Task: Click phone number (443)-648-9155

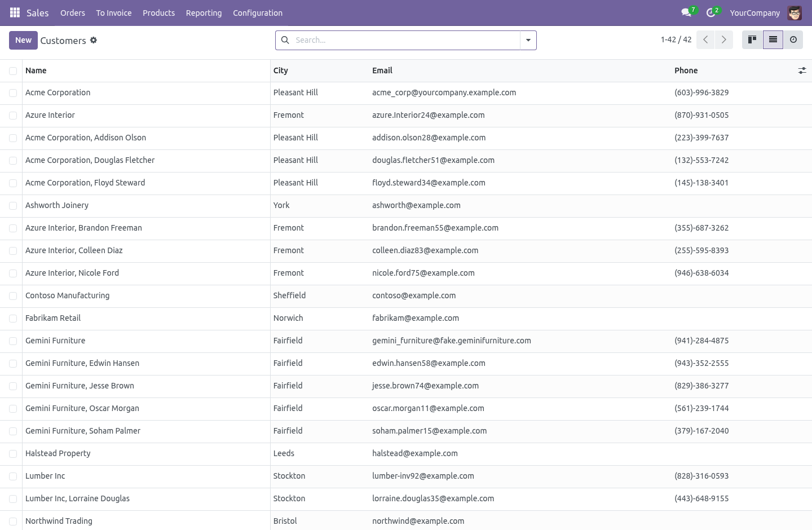Action: click(x=701, y=498)
